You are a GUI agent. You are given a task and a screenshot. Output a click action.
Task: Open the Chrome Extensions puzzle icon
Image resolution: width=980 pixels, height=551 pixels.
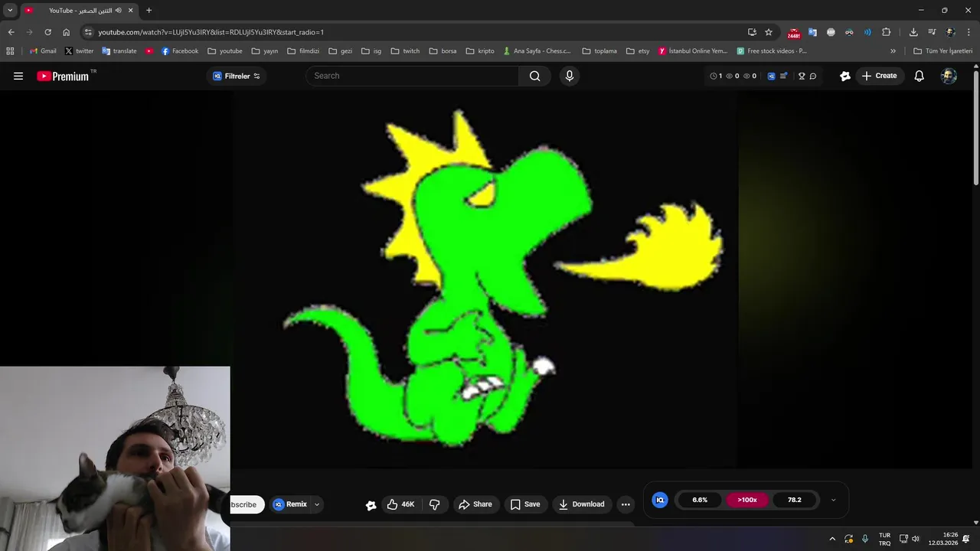tap(887, 32)
